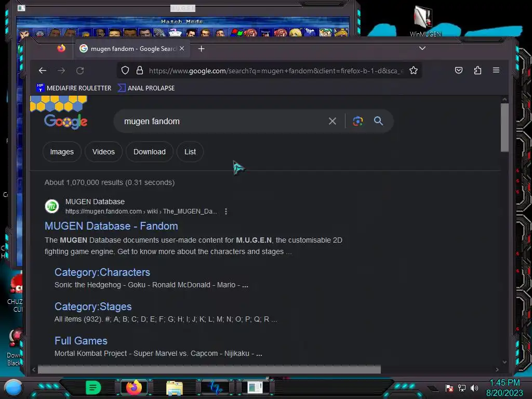The width and height of the screenshot is (532, 399).
Task: Bookmark this page with the star
Action: 413,70
